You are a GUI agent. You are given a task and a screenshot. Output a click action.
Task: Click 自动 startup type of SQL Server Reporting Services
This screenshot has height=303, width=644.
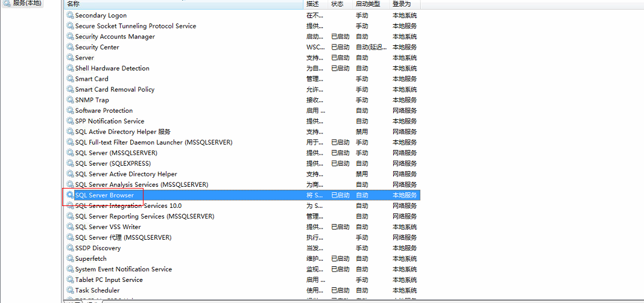[x=362, y=216]
